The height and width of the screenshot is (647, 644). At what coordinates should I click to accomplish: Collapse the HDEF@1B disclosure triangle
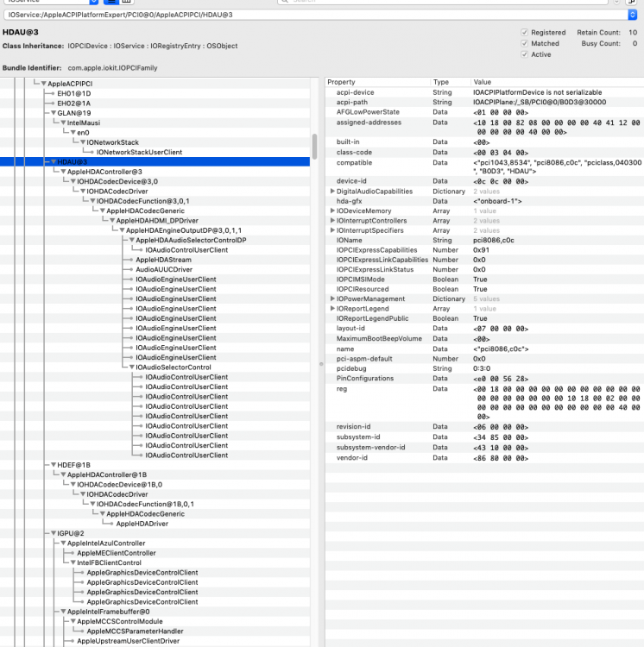pyautogui.click(x=54, y=465)
